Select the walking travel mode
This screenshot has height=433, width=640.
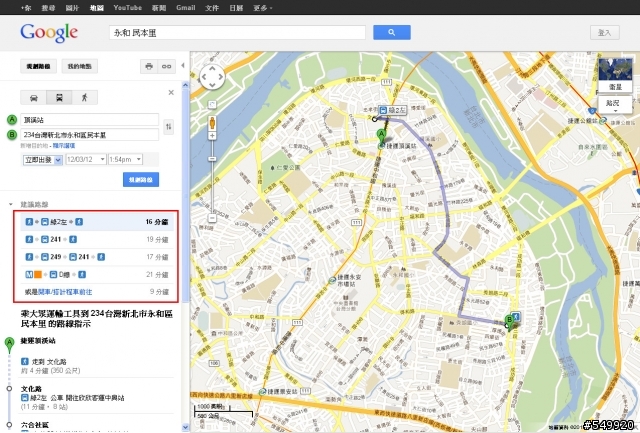point(84,98)
